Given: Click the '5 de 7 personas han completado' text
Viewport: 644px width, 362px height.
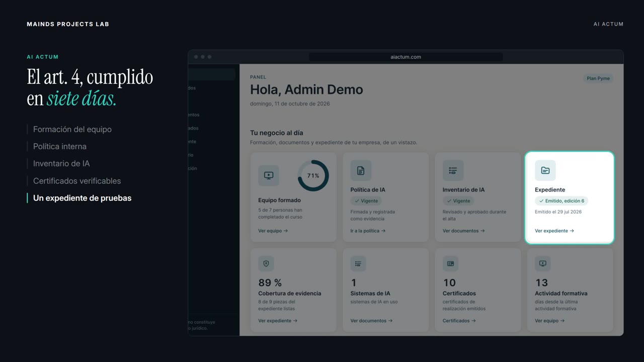Looking at the screenshot, I should 280,214.
